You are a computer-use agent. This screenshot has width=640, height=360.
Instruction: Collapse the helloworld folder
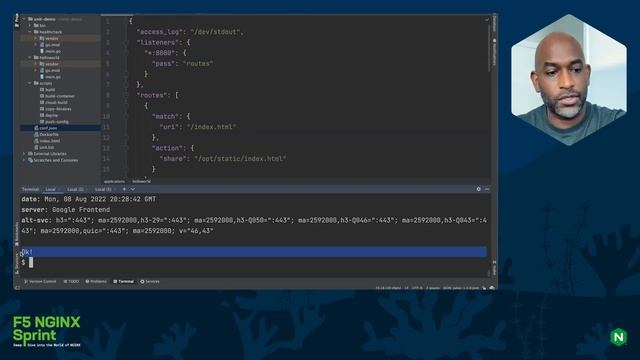pos(30,58)
